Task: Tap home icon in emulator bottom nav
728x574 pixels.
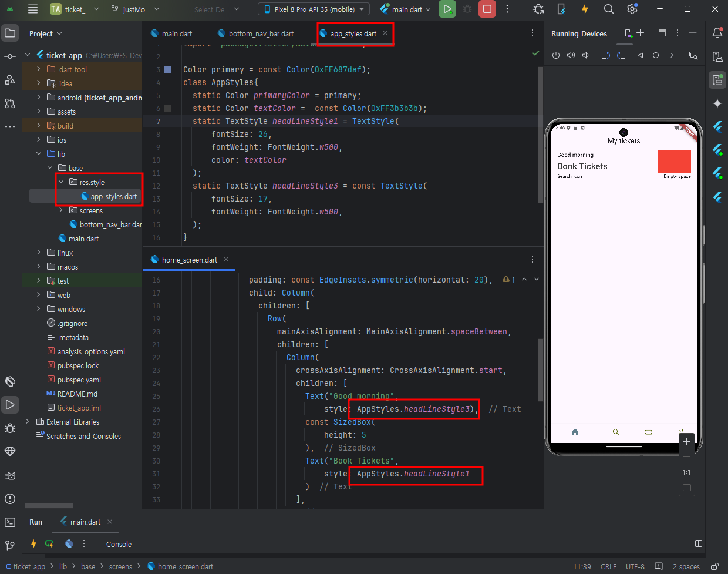Action: pyautogui.click(x=575, y=432)
